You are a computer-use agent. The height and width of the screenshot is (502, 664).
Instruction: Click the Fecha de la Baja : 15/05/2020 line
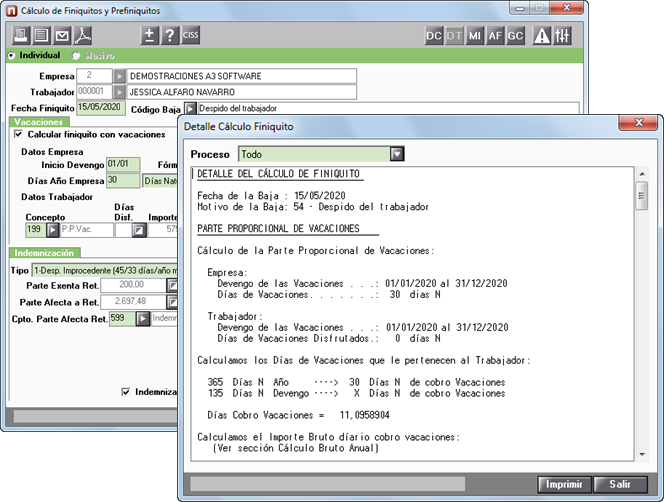(x=271, y=196)
